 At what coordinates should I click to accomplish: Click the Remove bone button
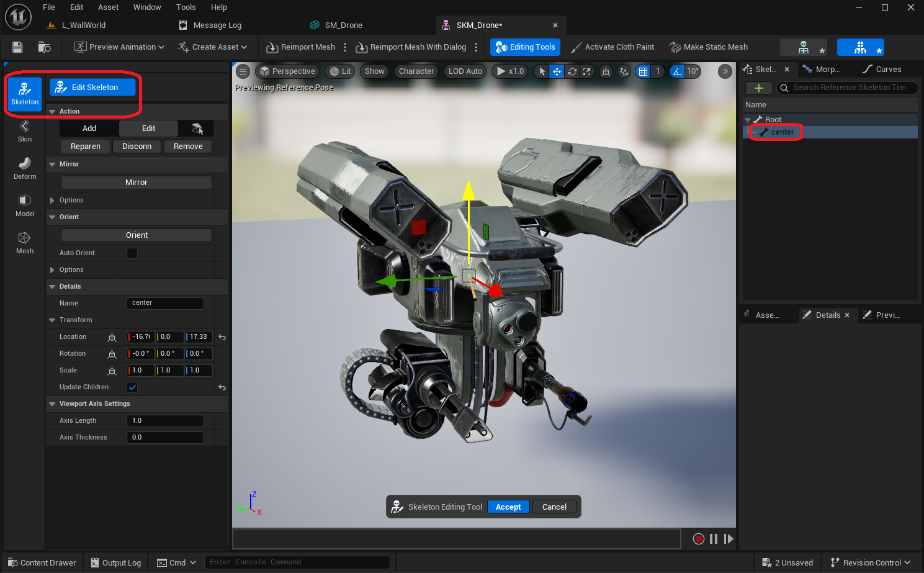188,147
